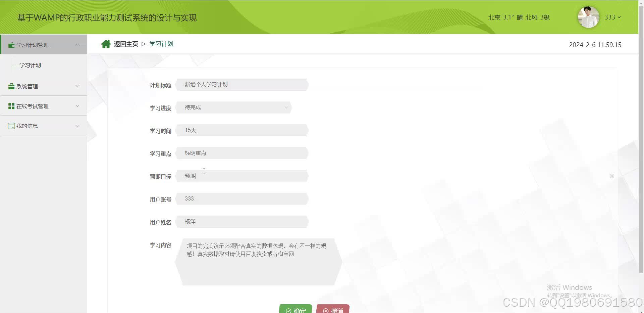
Task: Open the user avatar picture
Action: [588, 17]
